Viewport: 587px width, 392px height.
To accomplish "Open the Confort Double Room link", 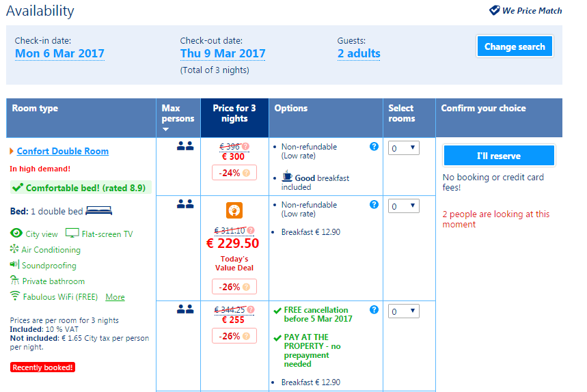I will point(62,151).
